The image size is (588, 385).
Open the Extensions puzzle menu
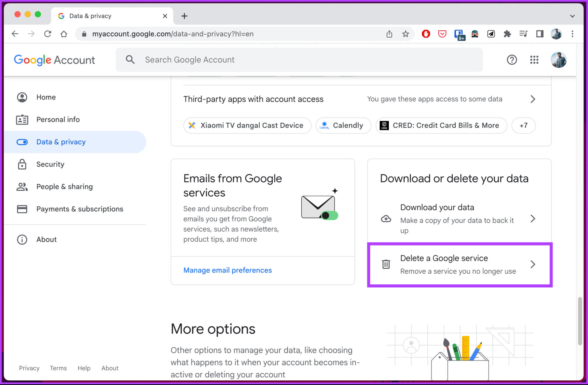click(x=507, y=34)
